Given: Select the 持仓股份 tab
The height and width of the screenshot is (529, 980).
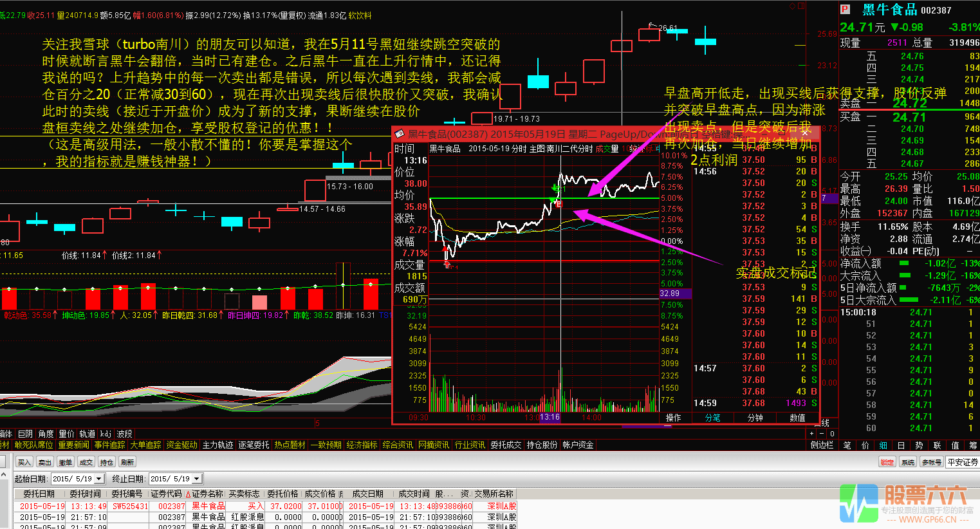Looking at the screenshot, I should (542, 445).
